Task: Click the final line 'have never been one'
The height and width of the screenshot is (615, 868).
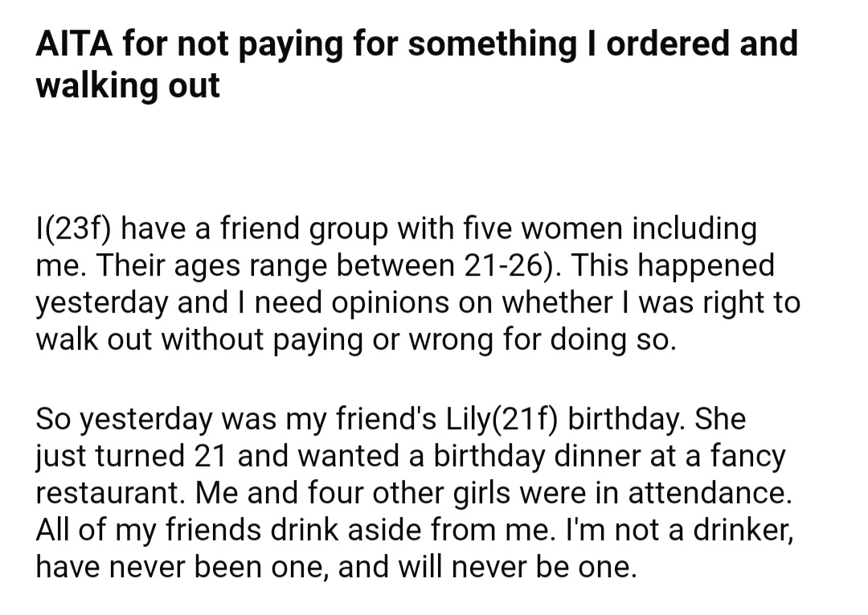Action: point(336,567)
